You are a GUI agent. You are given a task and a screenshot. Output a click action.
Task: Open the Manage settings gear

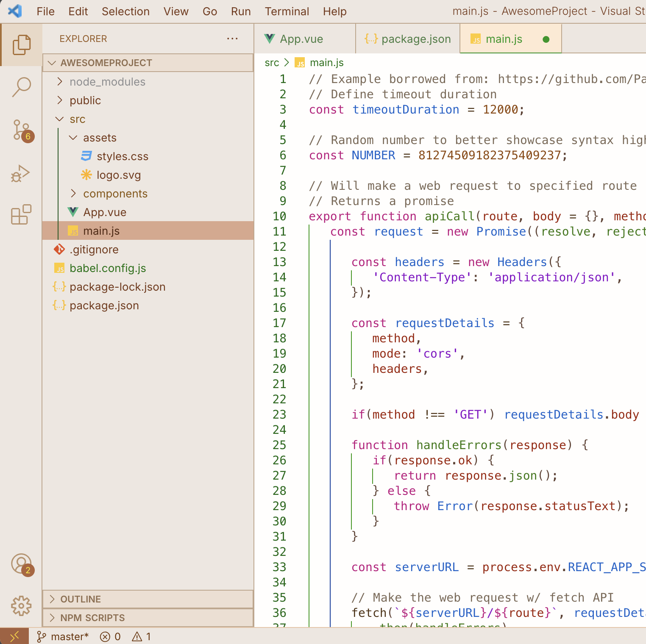[x=21, y=606]
